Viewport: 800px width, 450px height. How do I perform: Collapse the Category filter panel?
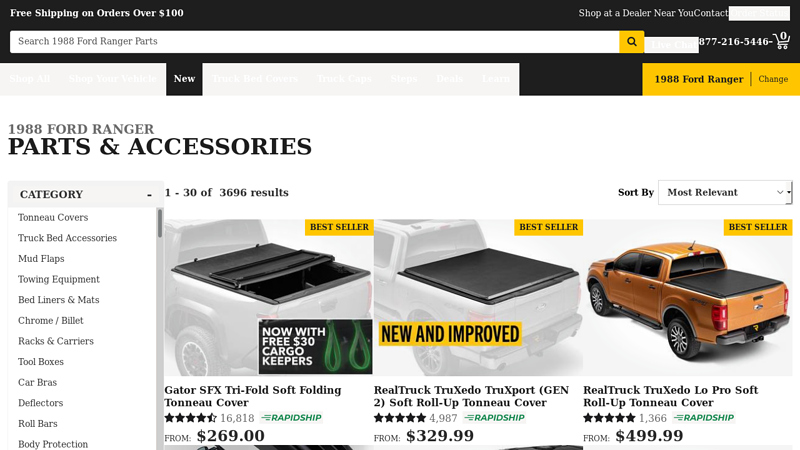pos(149,194)
